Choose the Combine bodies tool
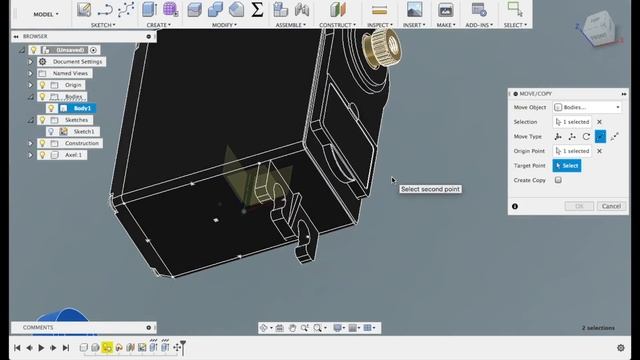The image size is (640, 360). point(215,10)
